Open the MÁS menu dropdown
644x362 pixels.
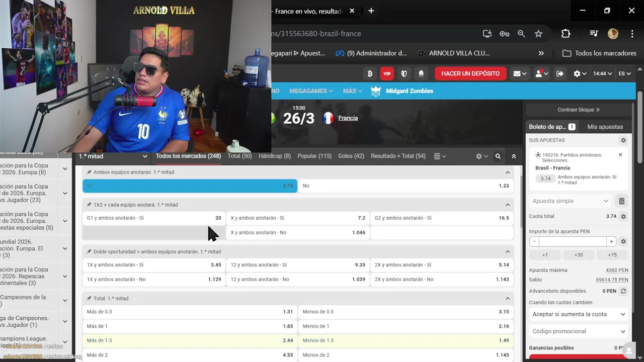tap(353, 91)
